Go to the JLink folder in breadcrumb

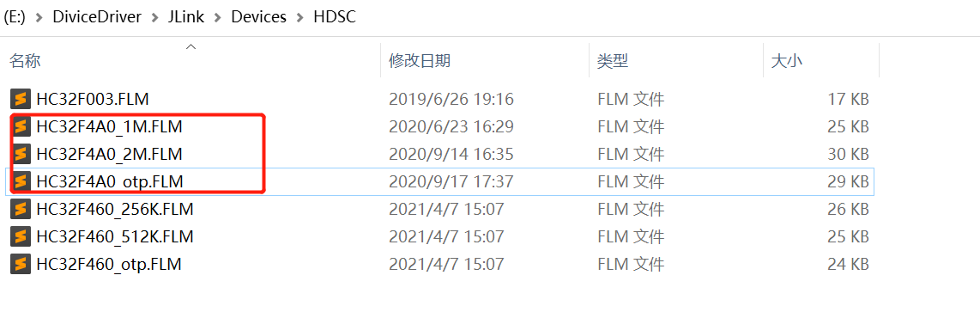tap(187, 17)
